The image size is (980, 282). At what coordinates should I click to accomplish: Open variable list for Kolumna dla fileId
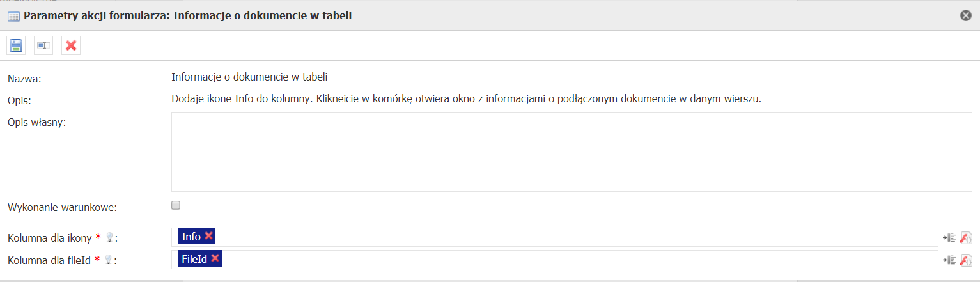pyautogui.click(x=949, y=260)
